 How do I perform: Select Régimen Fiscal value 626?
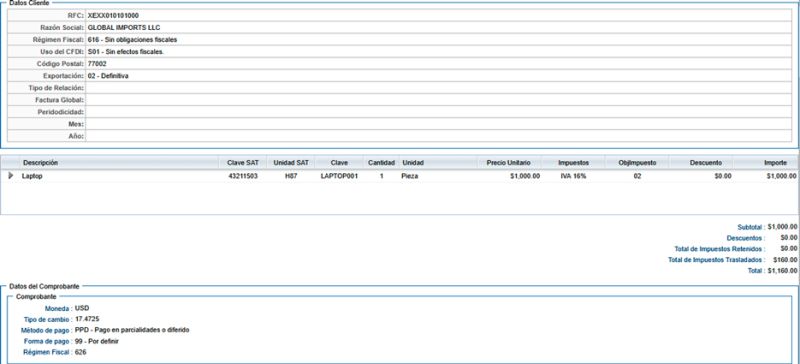[80, 352]
